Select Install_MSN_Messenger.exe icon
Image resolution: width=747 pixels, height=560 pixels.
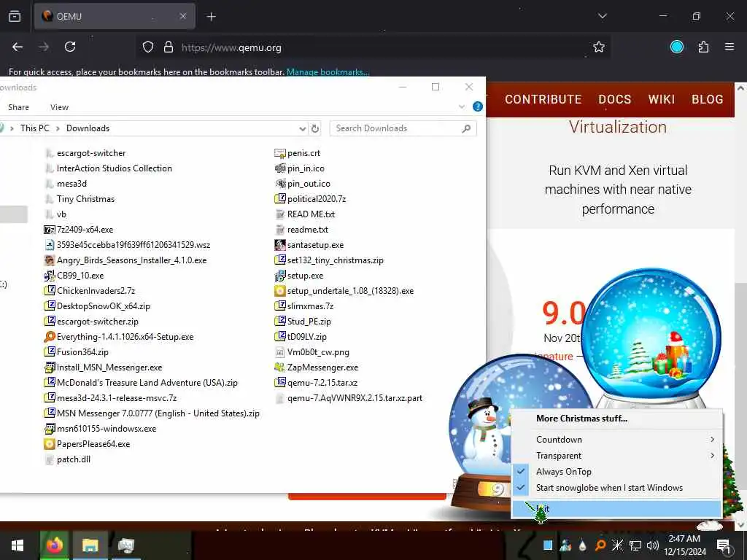coord(49,367)
